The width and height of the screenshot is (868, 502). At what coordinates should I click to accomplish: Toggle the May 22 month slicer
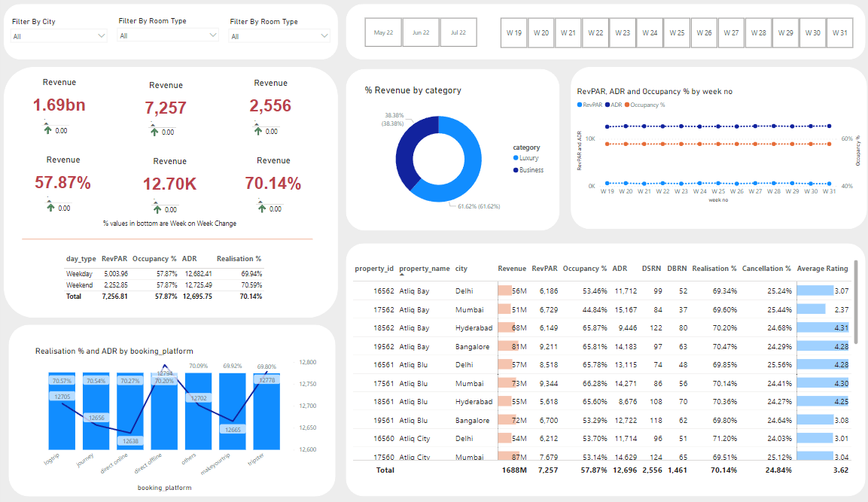click(x=384, y=33)
